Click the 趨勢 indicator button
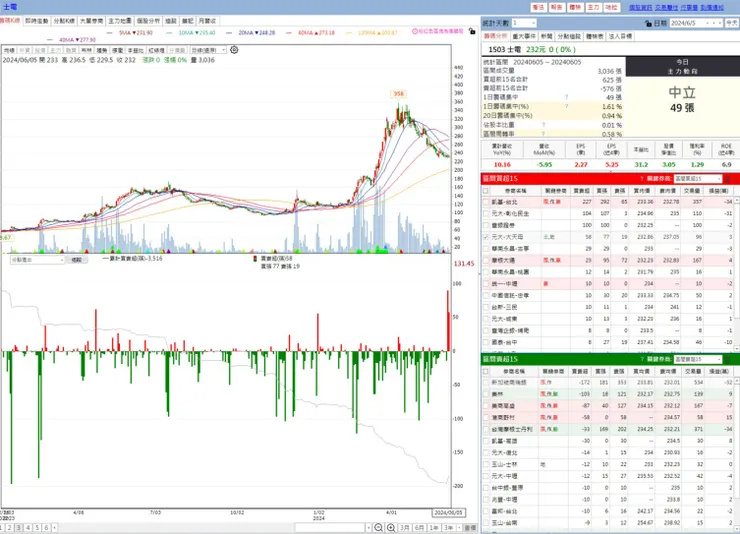This screenshot has width=740, height=534. (102, 50)
